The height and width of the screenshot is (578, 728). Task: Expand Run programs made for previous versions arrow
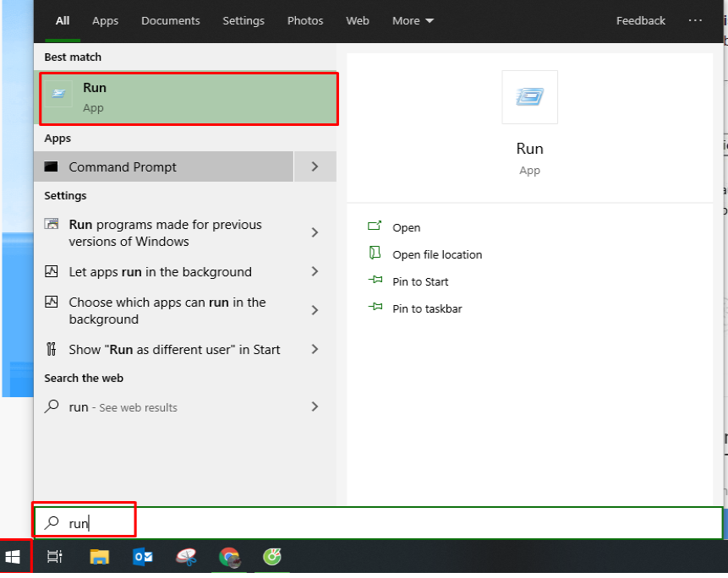pos(315,232)
